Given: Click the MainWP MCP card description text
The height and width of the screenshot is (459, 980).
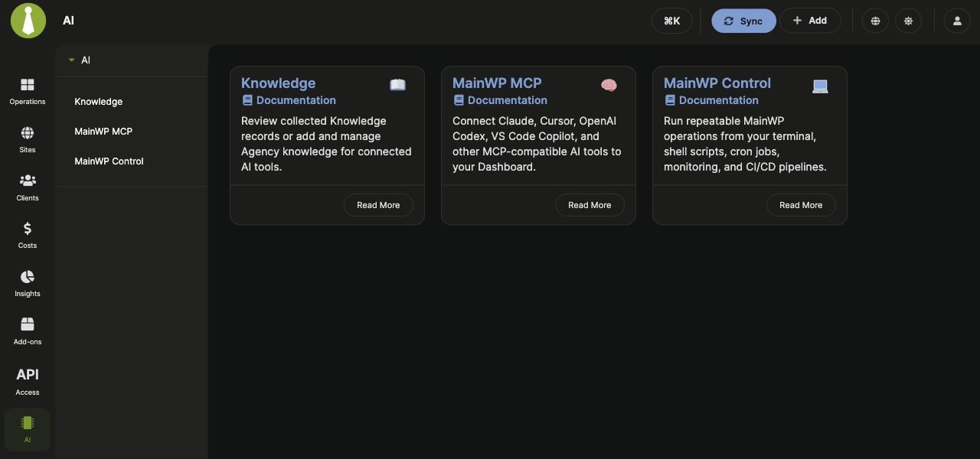Looking at the screenshot, I should tap(537, 144).
